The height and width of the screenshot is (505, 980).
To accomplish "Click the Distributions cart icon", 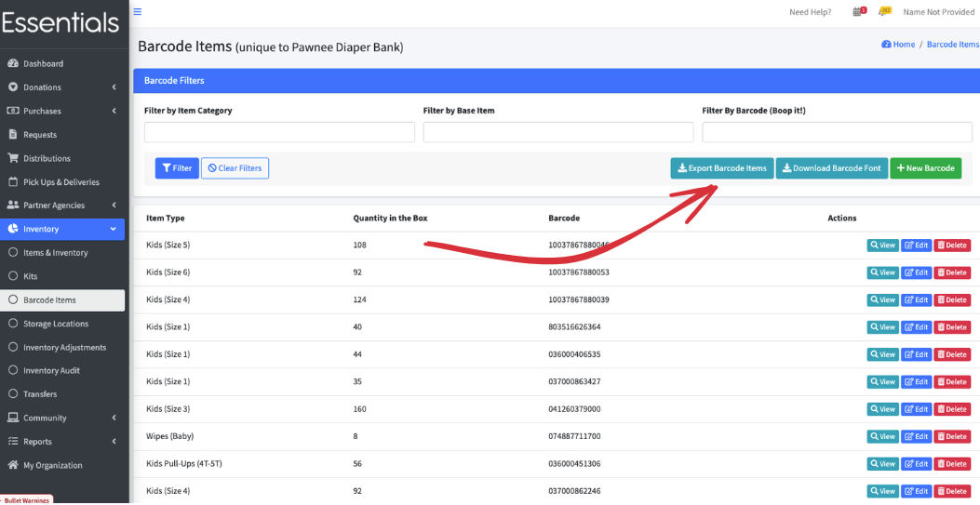I will tap(12, 158).
